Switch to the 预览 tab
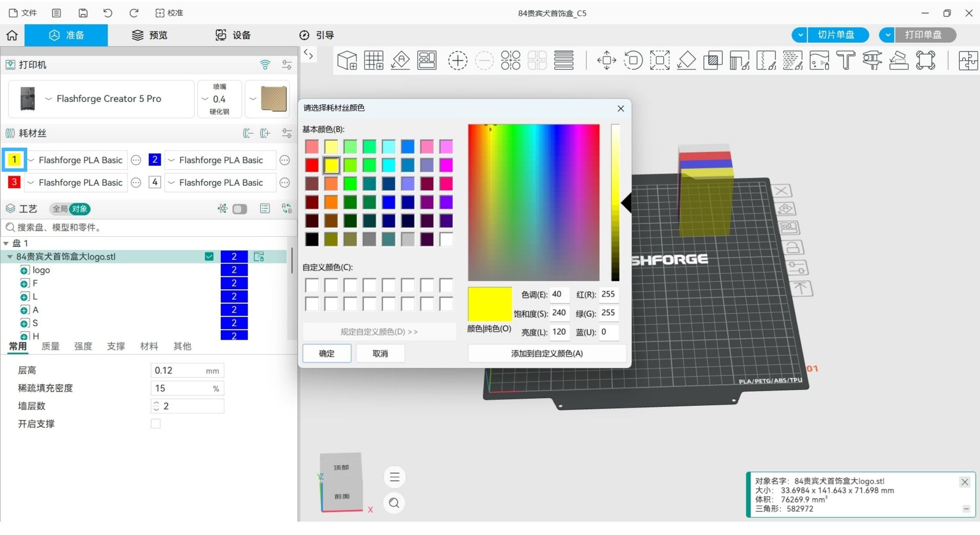The width and height of the screenshot is (980, 535). click(150, 35)
